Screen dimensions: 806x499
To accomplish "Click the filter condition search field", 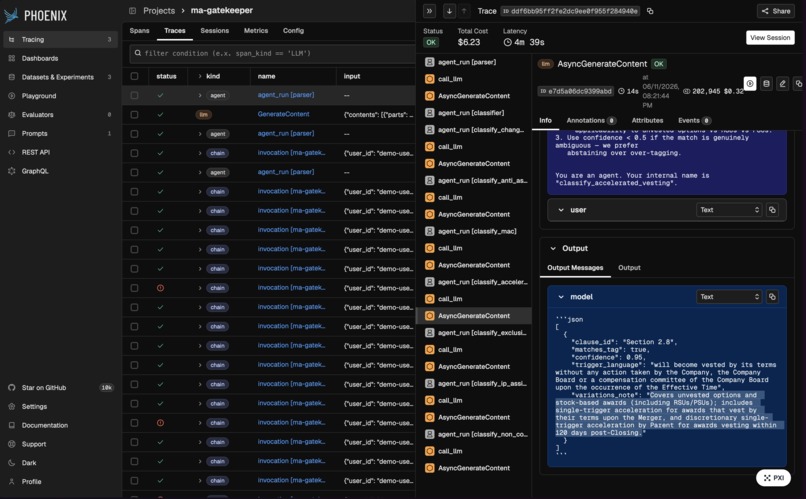I will click(x=271, y=53).
